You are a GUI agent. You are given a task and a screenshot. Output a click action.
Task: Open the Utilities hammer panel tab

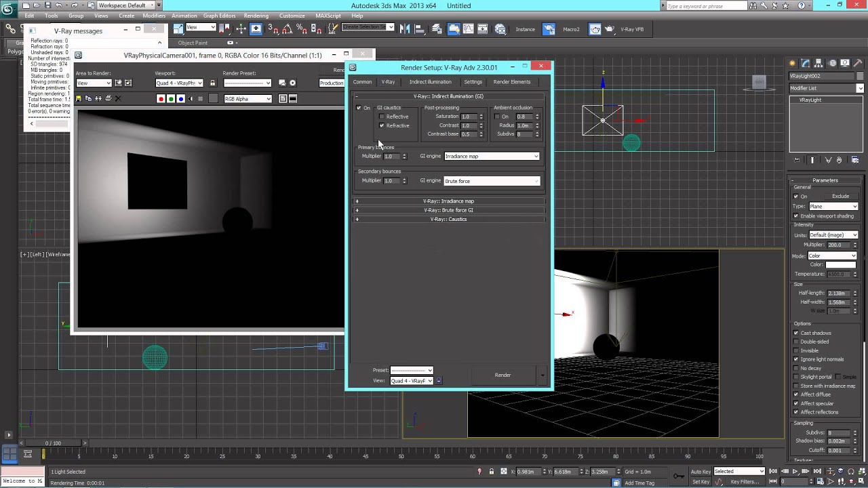click(857, 63)
